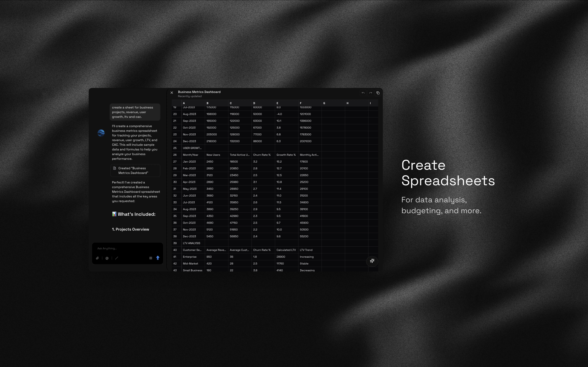Click the slash command icon
588x367 pixels.
coord(117,258)
